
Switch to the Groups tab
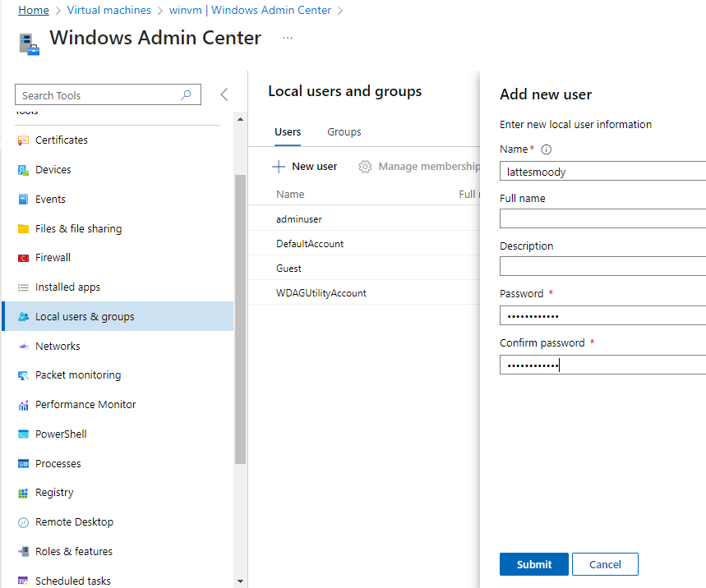pyautogui.click(x=344, y=132)
